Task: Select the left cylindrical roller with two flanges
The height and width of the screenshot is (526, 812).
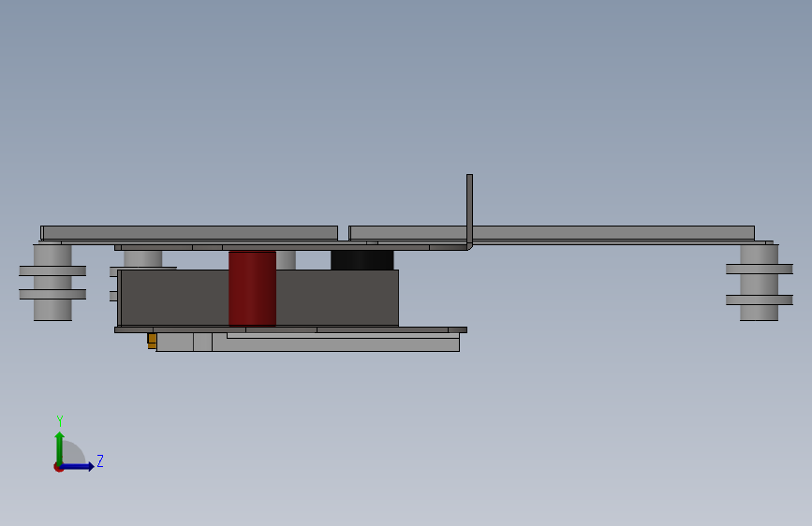Action: pos(52,282)
